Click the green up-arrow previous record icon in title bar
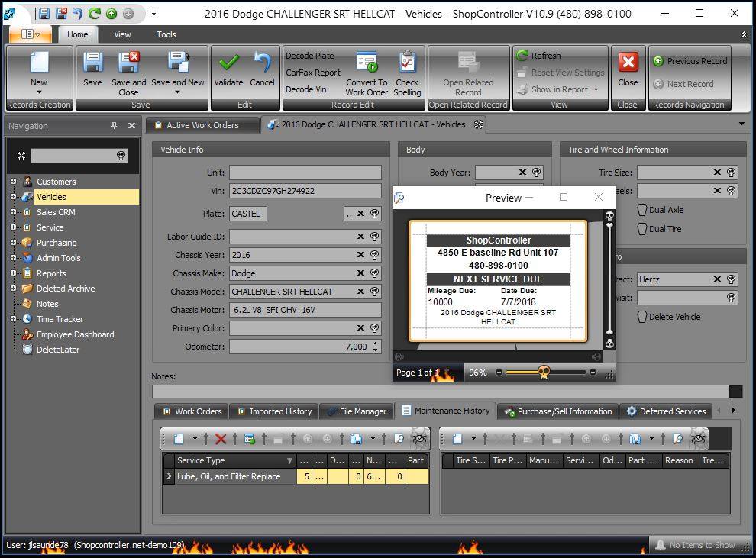The height and width of the screenshot is (558, 756). pyautogui.click(x=111, y=14)
